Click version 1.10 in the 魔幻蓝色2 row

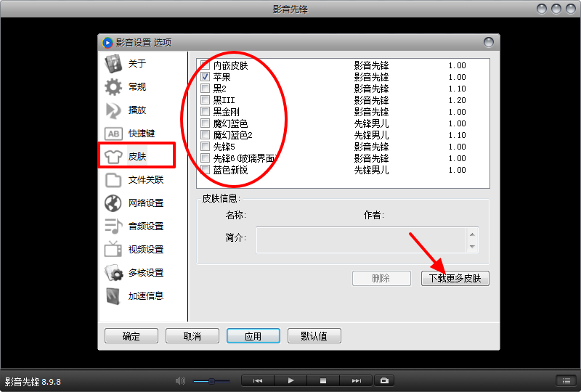coord(458,135)
